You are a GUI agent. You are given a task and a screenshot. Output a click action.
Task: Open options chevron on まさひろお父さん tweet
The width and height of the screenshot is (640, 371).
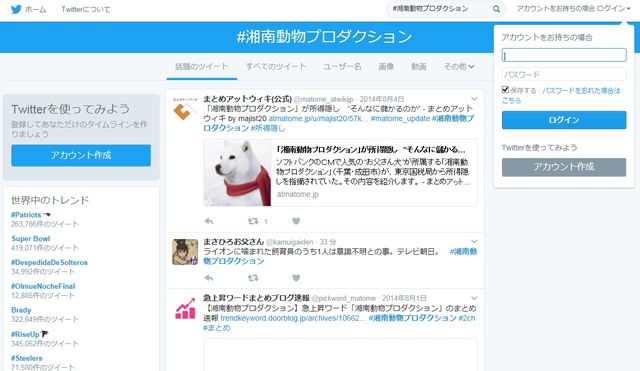pos(474,241)
